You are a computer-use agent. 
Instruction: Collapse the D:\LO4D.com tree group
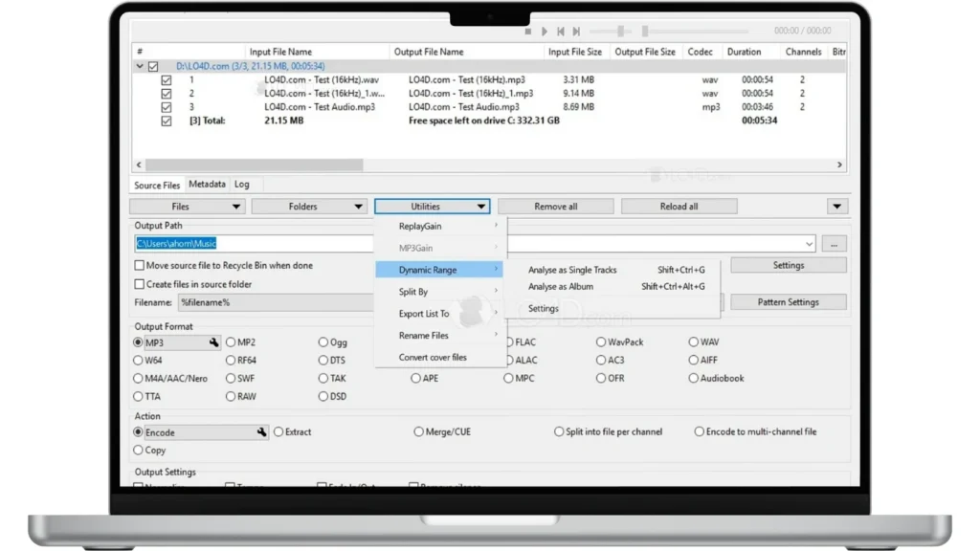point(140,67)
